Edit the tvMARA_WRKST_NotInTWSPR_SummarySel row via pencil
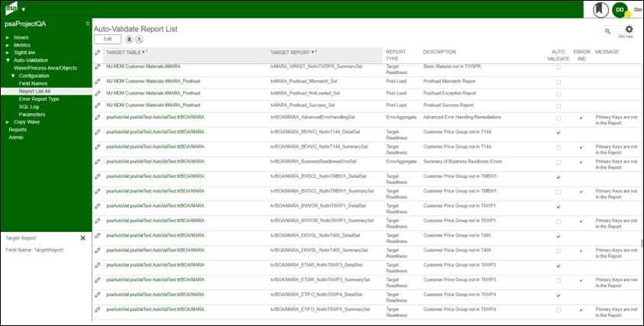This screenshot has width=644, height=326. point(98,66)
